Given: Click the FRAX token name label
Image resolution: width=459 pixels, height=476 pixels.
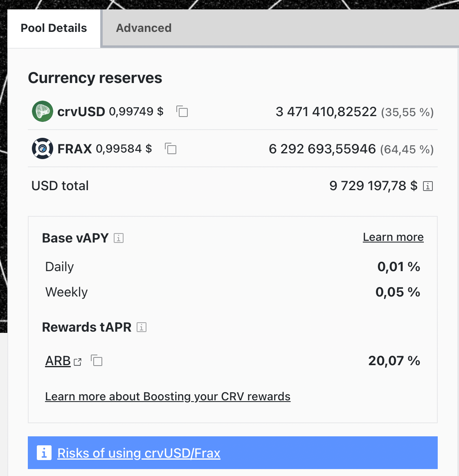Looking at the screenshot, I should point(74,149).
